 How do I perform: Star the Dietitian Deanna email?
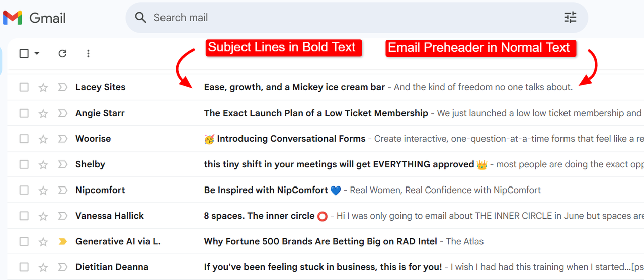[x=43, y=267]
